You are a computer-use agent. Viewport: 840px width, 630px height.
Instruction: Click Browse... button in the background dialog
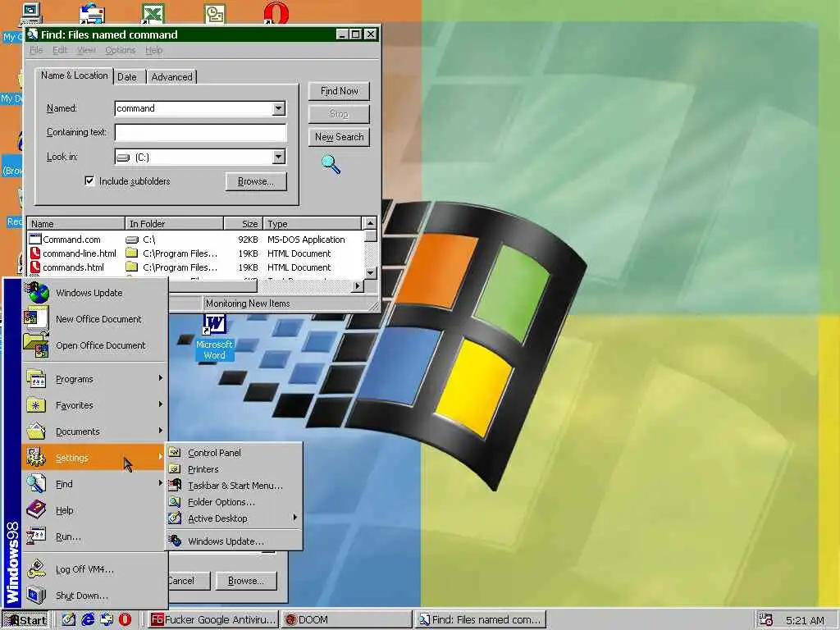coord(246,581)
